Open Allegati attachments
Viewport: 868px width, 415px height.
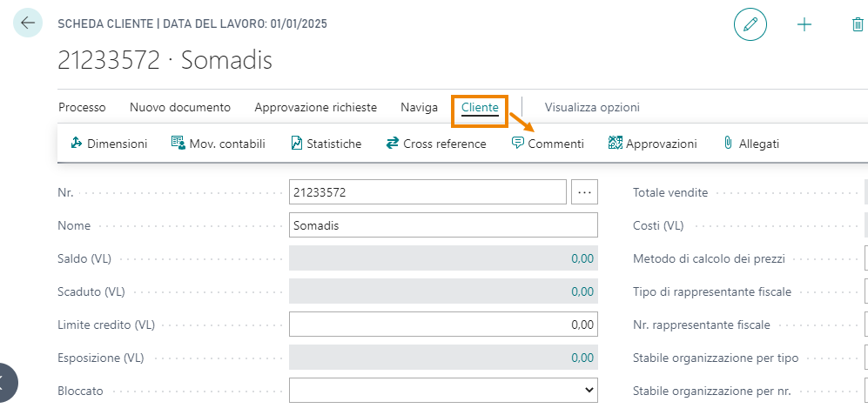pos(751,144)
